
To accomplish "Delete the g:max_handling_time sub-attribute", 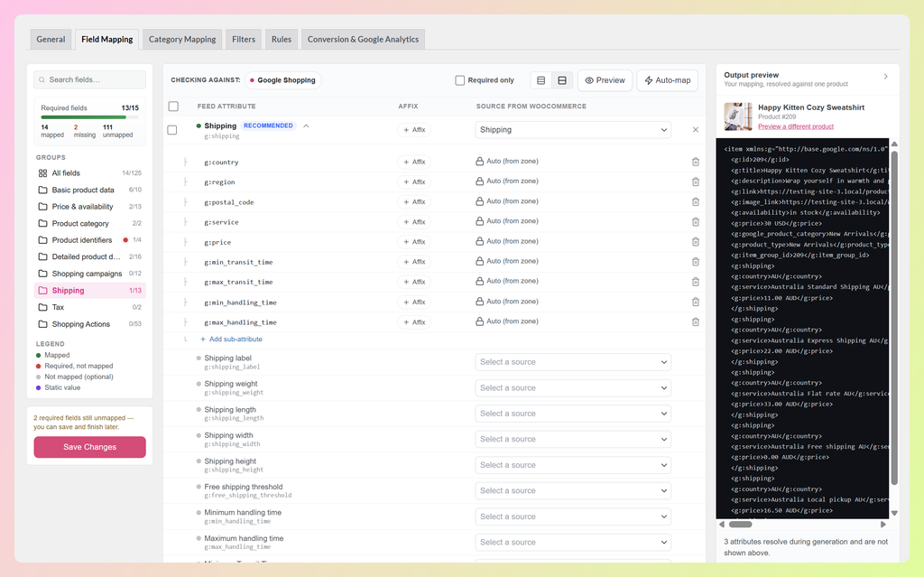I will click(696, 322).
